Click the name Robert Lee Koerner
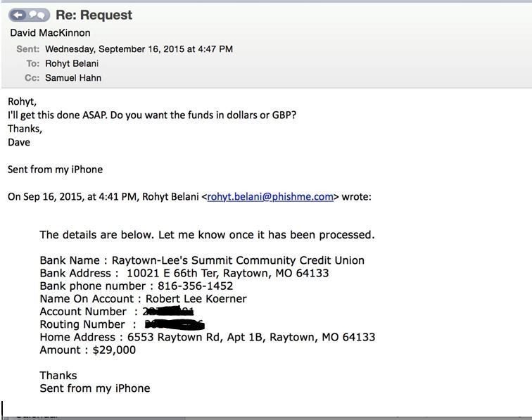 [x=196, y=298]
